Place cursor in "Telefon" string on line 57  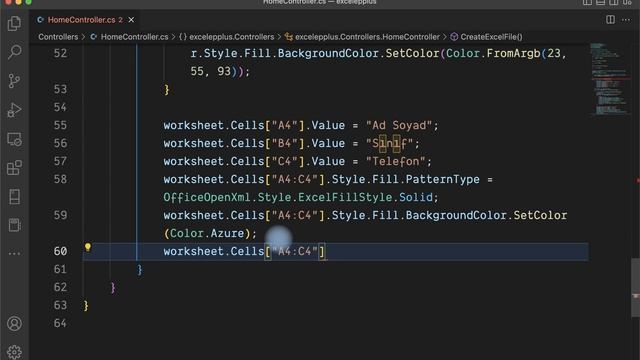[396, 161]
